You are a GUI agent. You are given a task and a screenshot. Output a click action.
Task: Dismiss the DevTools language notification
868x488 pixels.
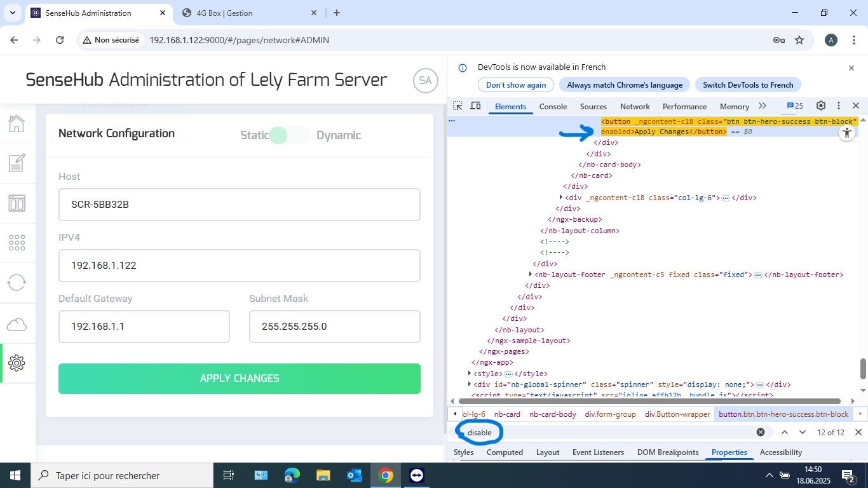tap(851, 67)
